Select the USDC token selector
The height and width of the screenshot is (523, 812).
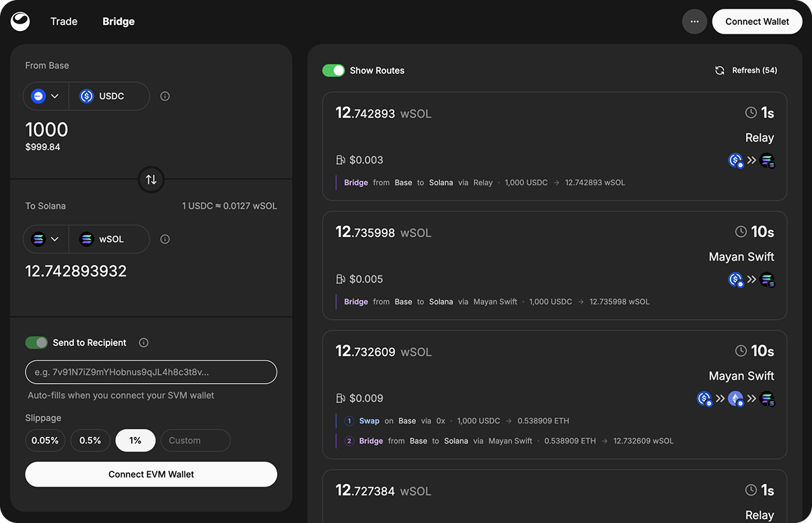coord(109,96)
